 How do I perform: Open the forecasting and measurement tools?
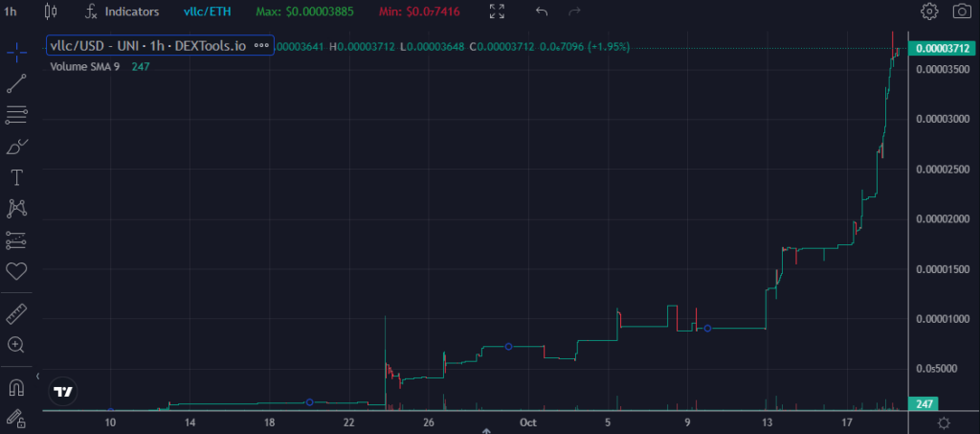point(16,240)
